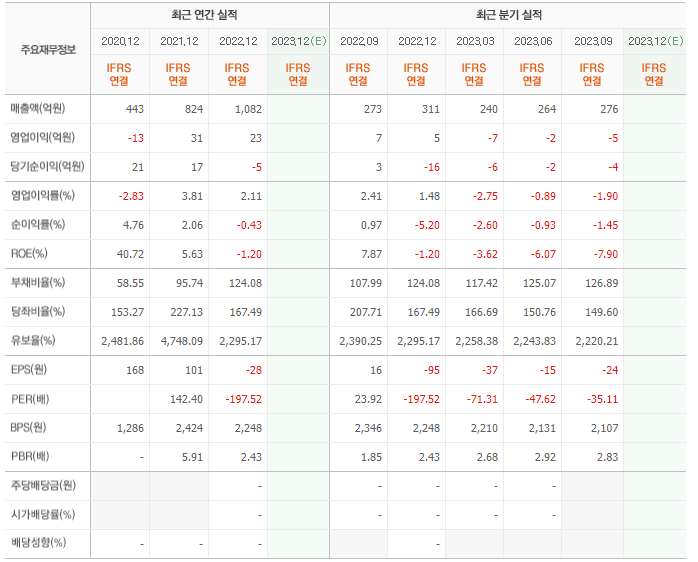Click the -35.11 PER value

coord(603,399)
